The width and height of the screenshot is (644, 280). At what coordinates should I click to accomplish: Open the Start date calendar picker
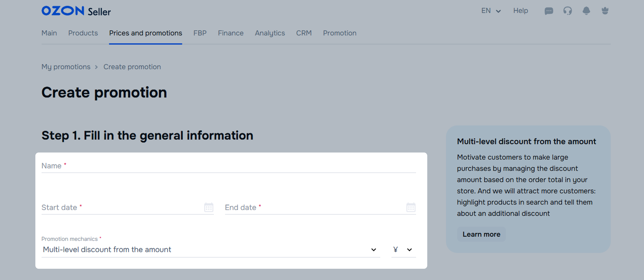(209, 207)
